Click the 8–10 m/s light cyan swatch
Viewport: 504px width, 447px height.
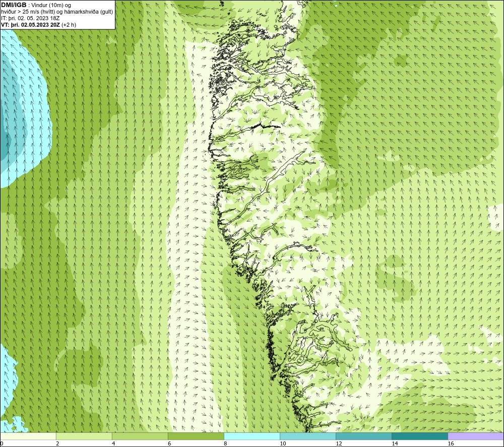pos(252,436)
